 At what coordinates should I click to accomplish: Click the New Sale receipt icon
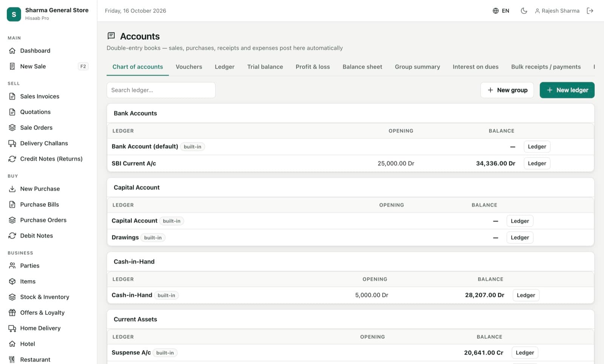point(12,66)
